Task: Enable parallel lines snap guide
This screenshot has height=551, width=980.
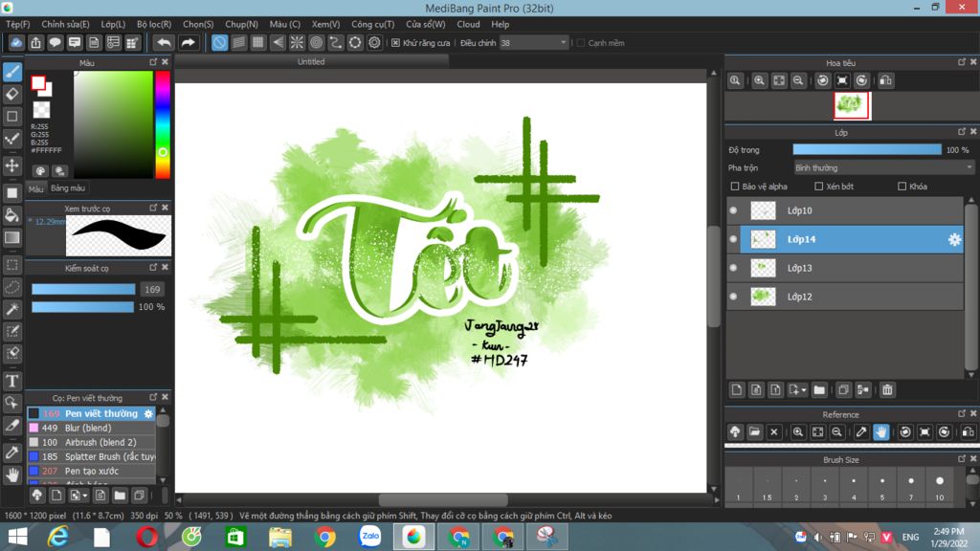Action: (x=238, y=42)
